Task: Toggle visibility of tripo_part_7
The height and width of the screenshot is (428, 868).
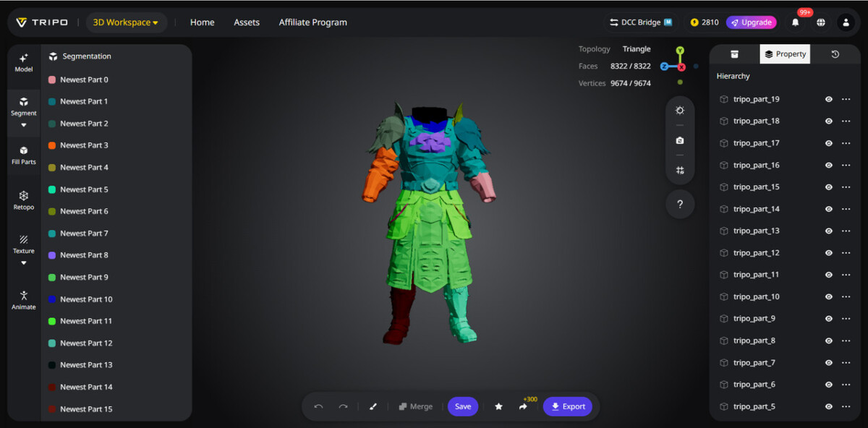Action: click(829, 363)
